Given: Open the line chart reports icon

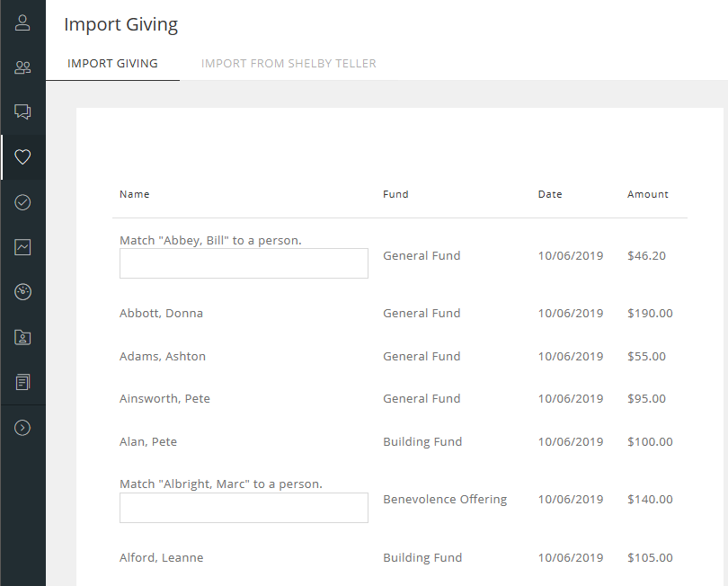Looking at the screenshot, I should click(x=22, y=247).
